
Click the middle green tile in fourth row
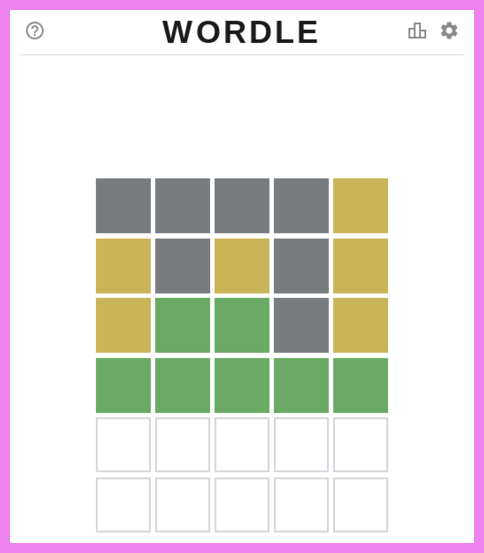click(x=242, y=385)
